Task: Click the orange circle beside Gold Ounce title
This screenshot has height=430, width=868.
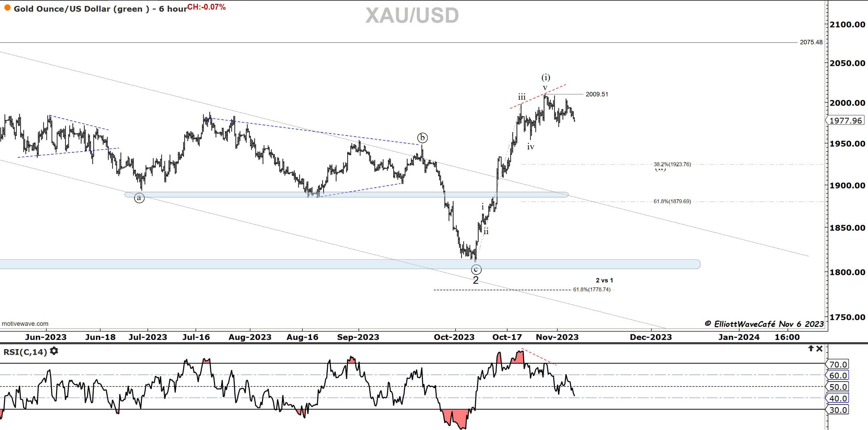Action: point(7,8)
